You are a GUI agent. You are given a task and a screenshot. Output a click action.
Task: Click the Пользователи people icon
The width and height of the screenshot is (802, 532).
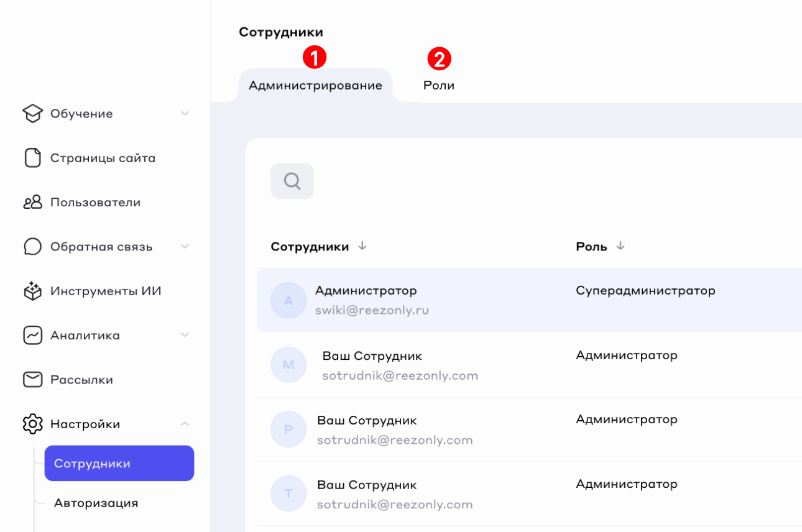(x=32, y=203)
